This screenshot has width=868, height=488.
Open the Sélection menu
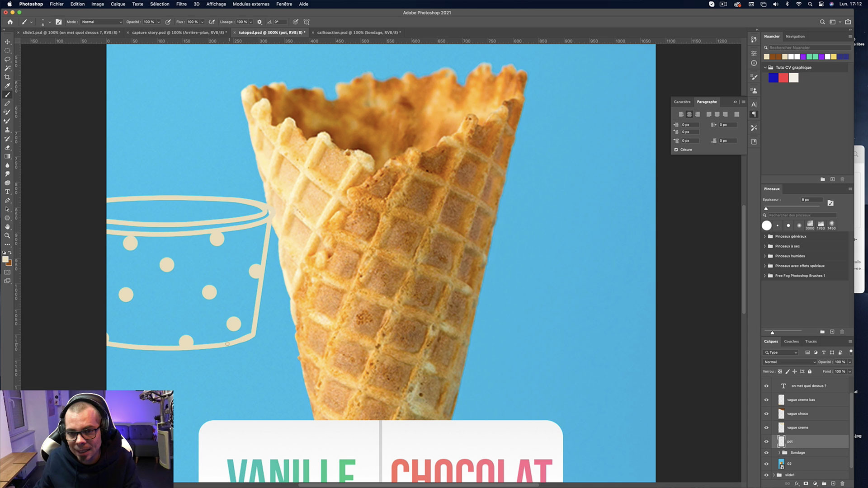[x=160, y=4]
